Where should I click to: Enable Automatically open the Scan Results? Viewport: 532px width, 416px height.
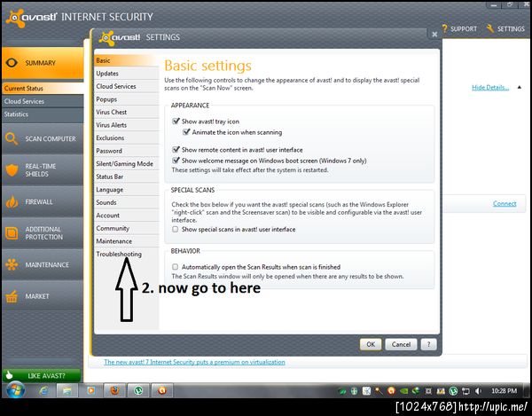click(175, 267)
